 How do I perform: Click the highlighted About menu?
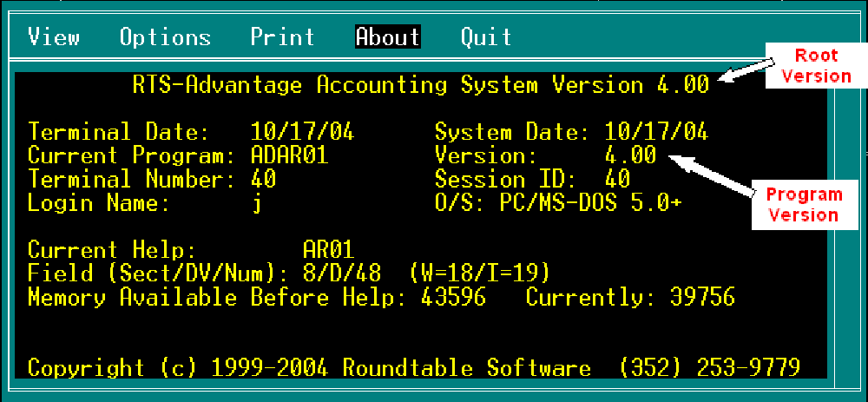(387, 37)
